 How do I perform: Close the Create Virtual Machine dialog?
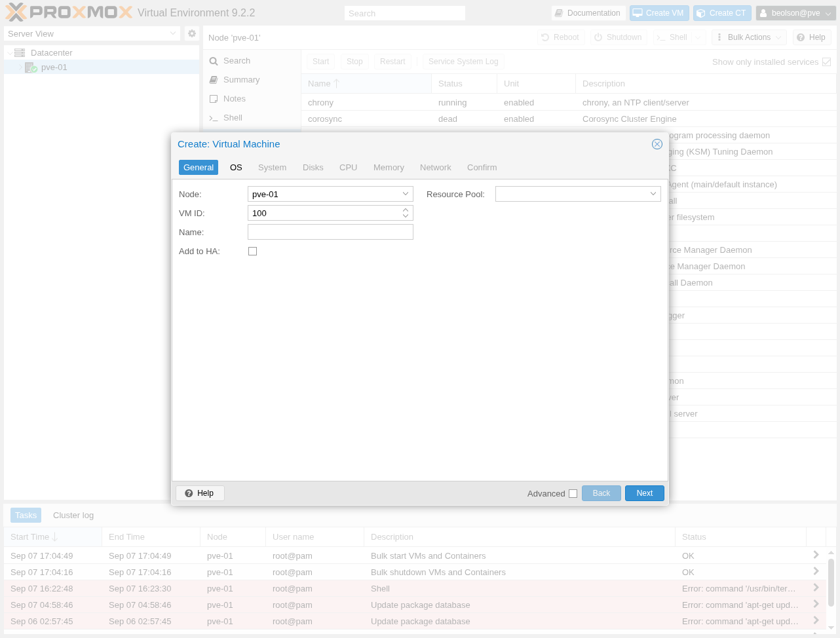(x=657, y=144)
